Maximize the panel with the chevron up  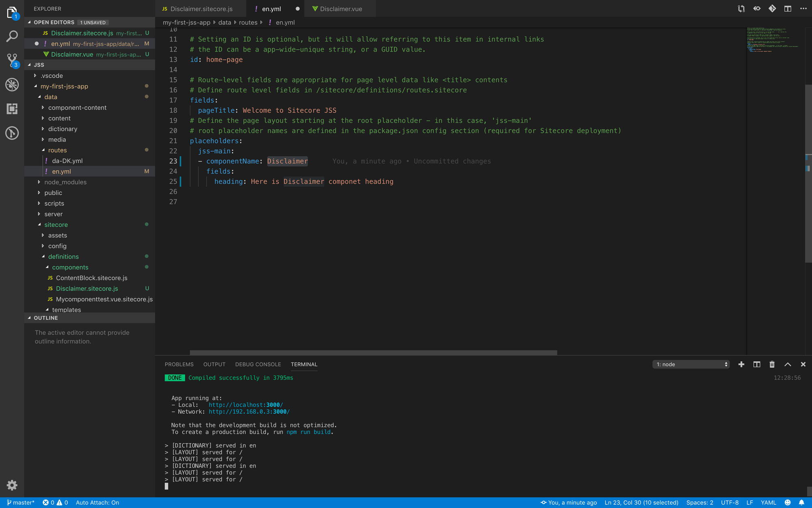788,364
